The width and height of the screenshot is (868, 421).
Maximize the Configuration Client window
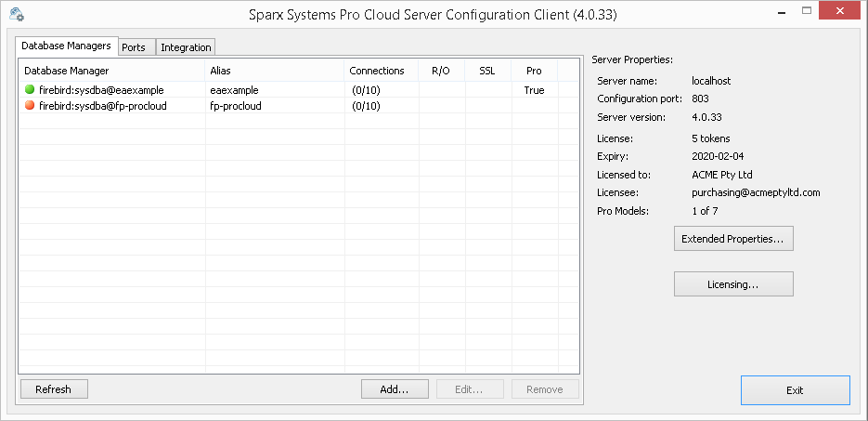pyautogui.click(x=807, y=10)
